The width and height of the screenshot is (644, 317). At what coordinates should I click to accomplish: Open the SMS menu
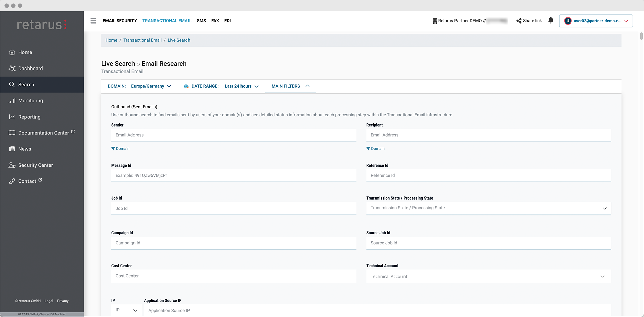click(201, 21)
